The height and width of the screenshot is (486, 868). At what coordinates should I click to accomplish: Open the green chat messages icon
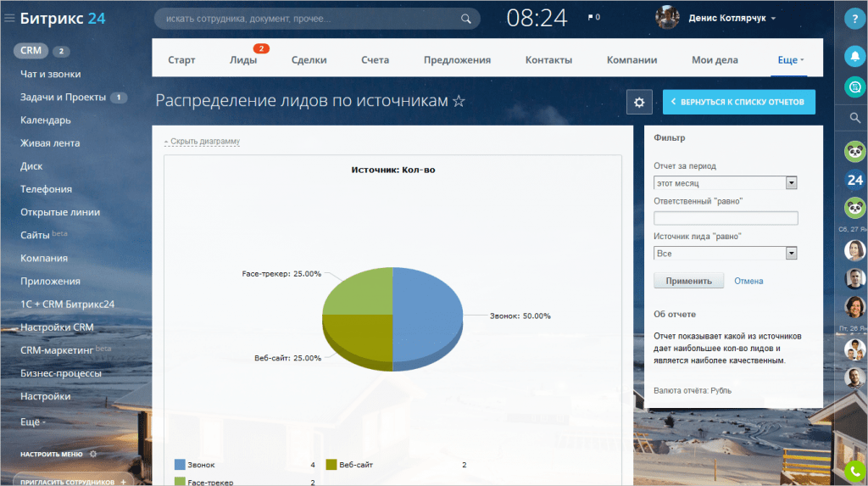coord(854,87)
